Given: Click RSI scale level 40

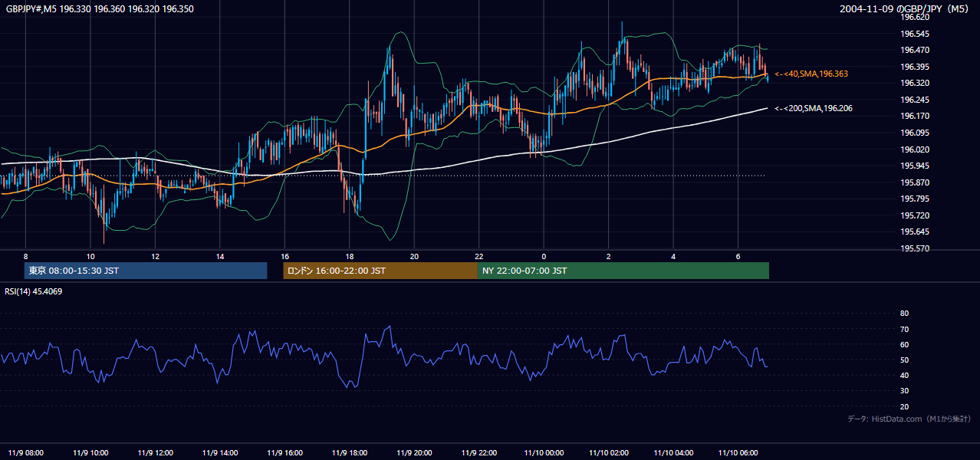Looking at the screenshot, I should point(904,375).
